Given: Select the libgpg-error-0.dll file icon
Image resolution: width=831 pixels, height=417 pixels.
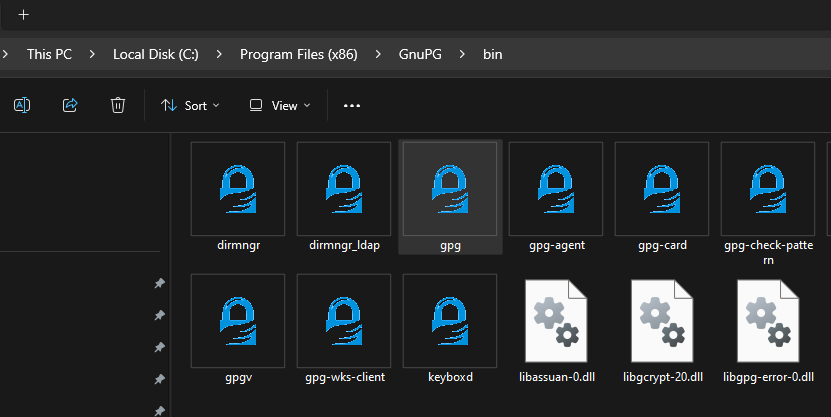Looking at the screenshot, I should coord(768,321).
